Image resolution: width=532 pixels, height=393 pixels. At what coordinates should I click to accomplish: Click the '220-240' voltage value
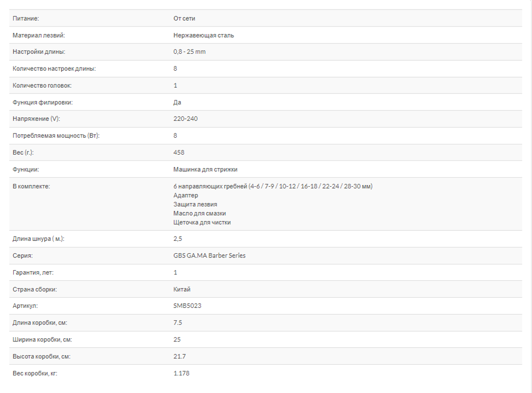coord(185,119)
